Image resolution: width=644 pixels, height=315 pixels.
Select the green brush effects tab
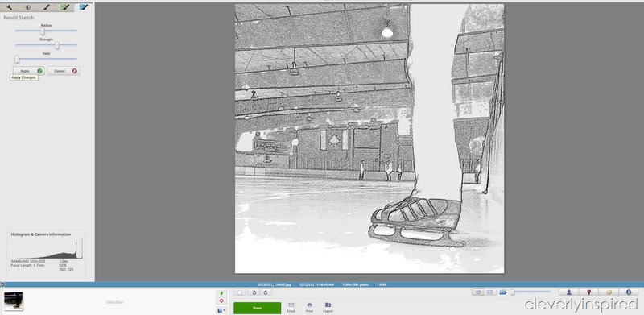pos(65,7)
